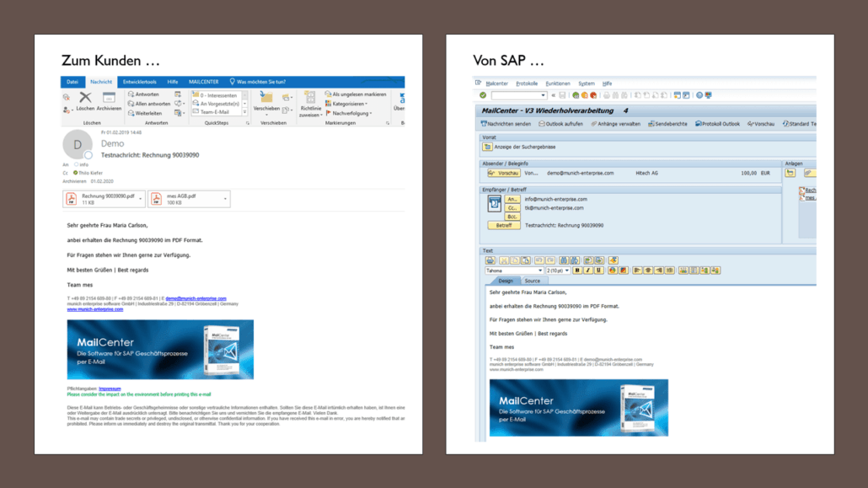Click the Archivieren icon in Outlook ribbon
The image size is (868, 488).
(108, 99)
